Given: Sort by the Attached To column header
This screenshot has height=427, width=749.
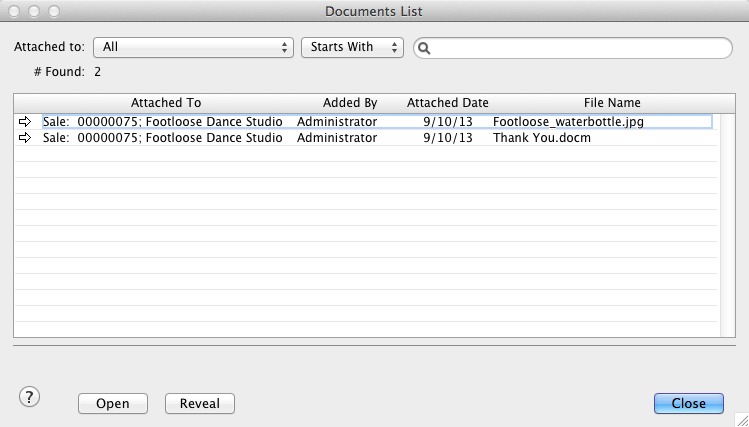Looking at the screenshot, I should tap(166, 103).
